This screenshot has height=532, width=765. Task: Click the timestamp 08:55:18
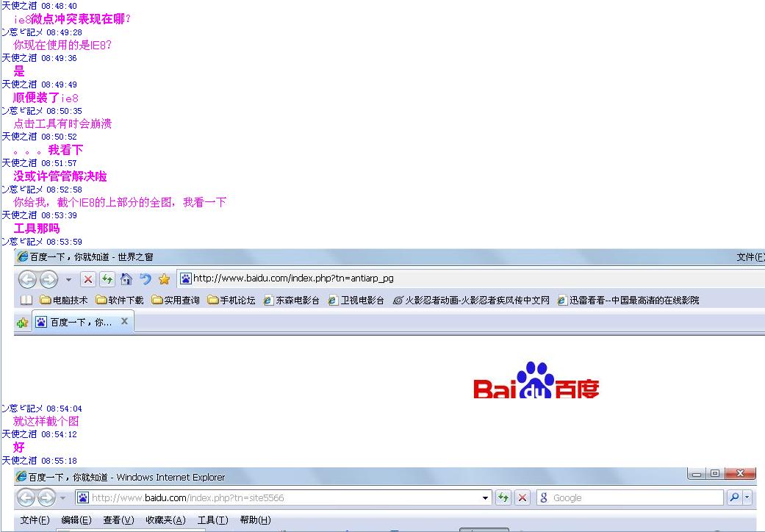click(x=59, y=460)
